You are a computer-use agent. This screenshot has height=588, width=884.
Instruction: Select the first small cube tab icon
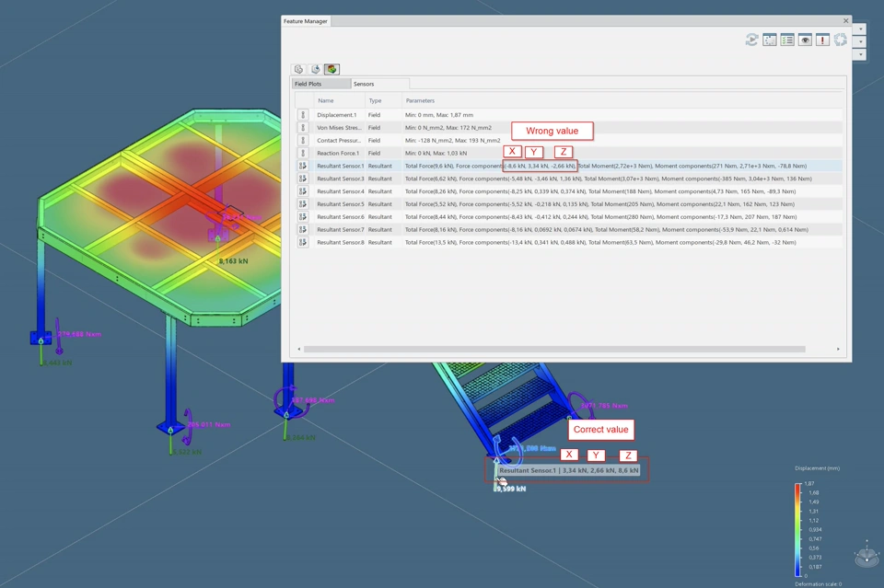pyautogui.click(x=298, y=69)
